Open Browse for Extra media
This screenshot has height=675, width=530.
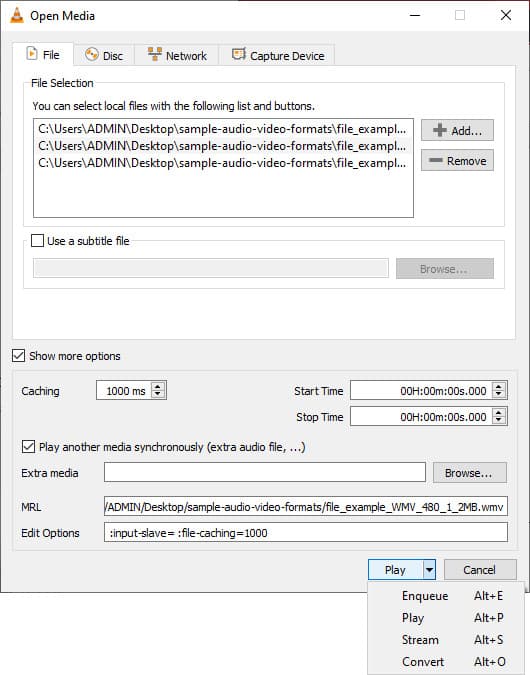coord(469,473)
